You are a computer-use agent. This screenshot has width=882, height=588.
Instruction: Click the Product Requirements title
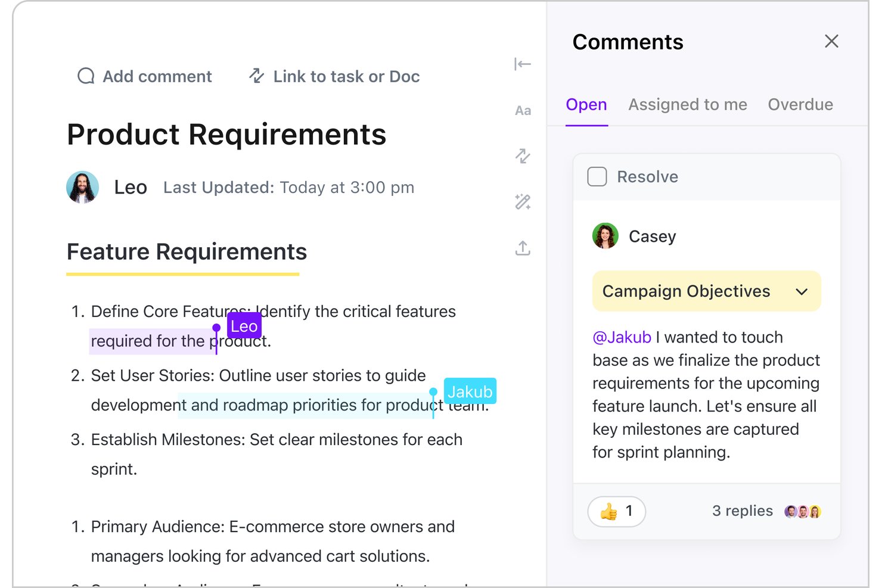(226, 134)
